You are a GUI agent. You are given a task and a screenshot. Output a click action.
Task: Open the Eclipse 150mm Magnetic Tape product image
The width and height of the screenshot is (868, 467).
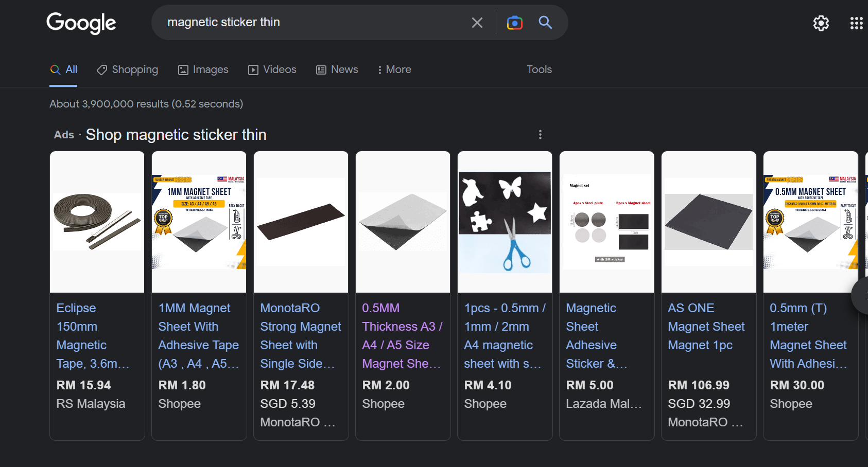[x=97, y=222]
